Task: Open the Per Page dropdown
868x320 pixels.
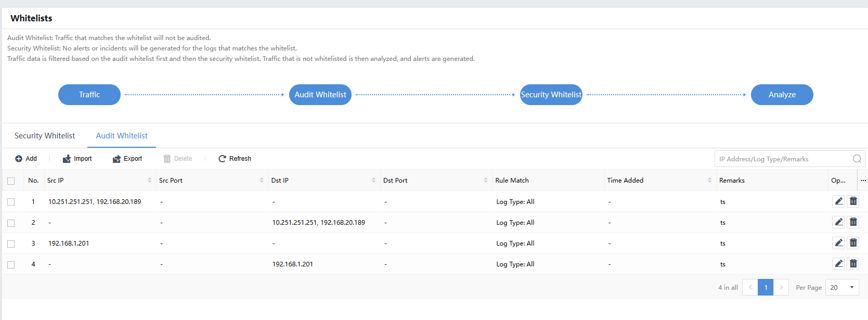Action: (841, 288)
